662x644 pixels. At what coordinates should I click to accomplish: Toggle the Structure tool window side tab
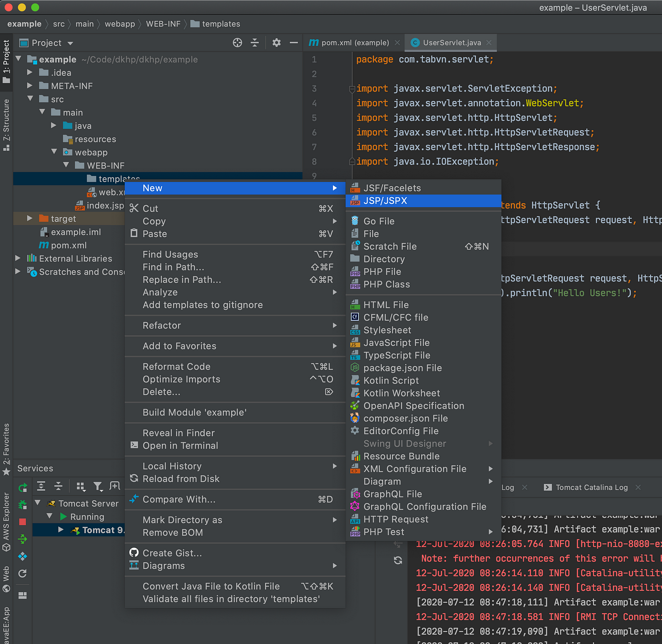coord(6,125)
